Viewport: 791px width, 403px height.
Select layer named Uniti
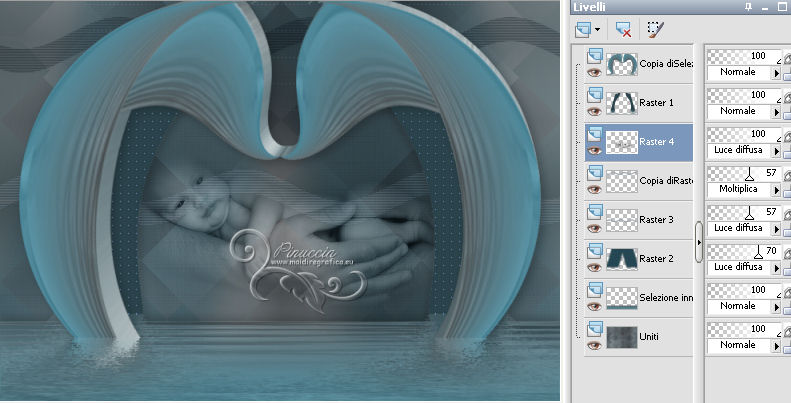pyautogui.click(x=649, y=336)
